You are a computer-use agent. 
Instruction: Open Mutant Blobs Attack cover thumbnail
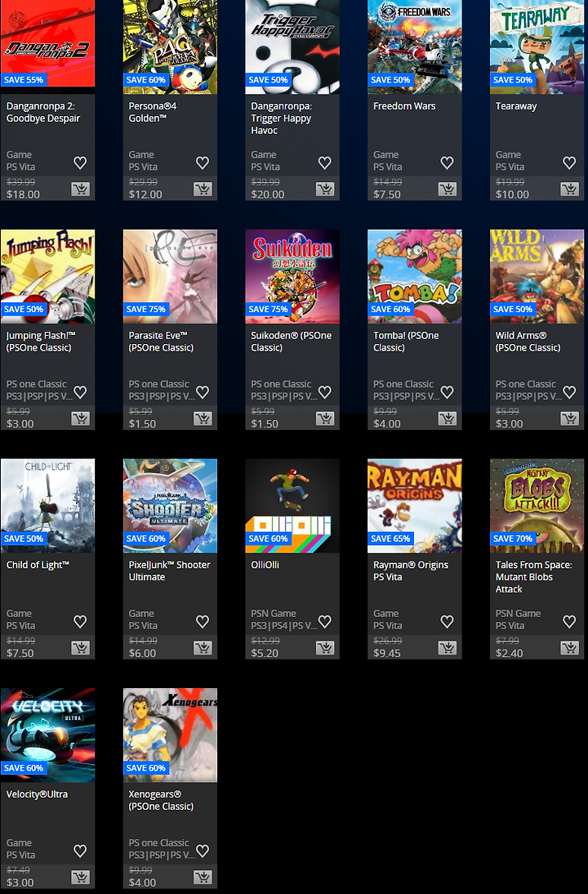click(537, 506)
